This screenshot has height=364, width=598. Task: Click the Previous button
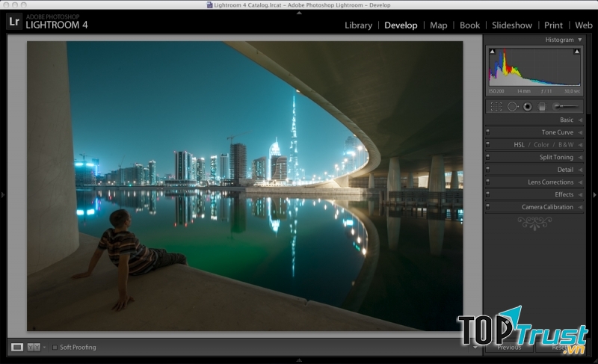point(508,348)
